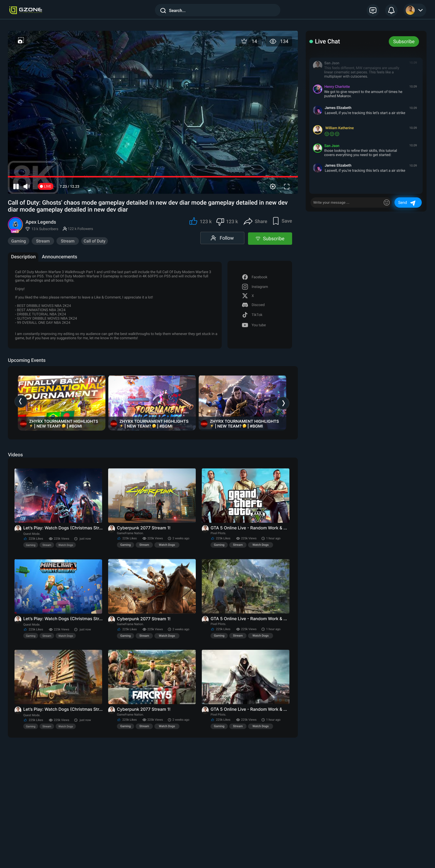Show next upcoming events with right arrow

283,403
